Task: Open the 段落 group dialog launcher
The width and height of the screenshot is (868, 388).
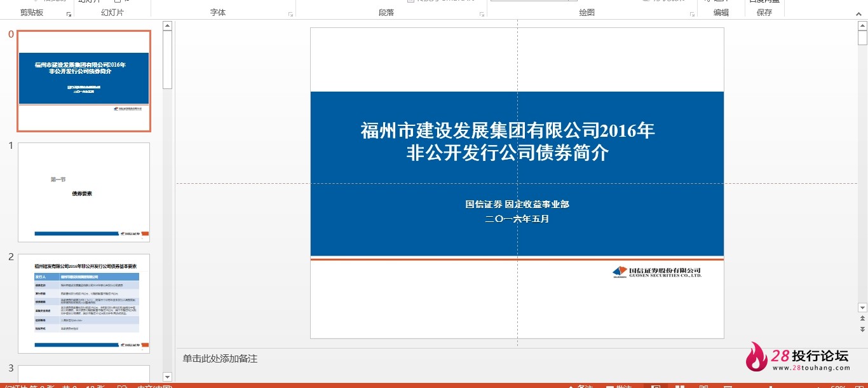Action: 482,13
